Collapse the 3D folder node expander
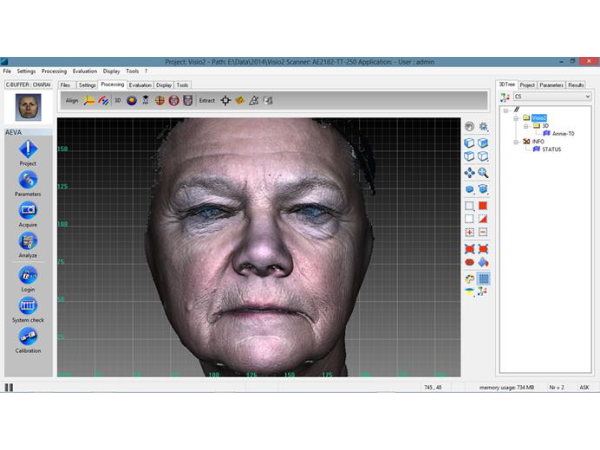Viewport: 600px width, 450px height. [526, 126]
